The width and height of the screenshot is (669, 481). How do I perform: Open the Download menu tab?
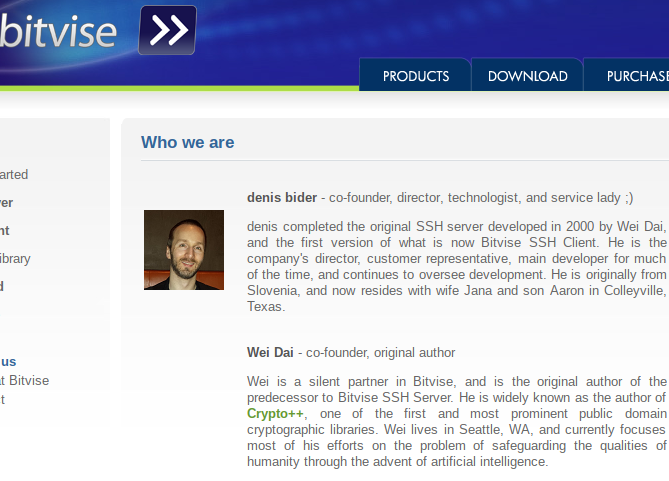pos(527,76)
